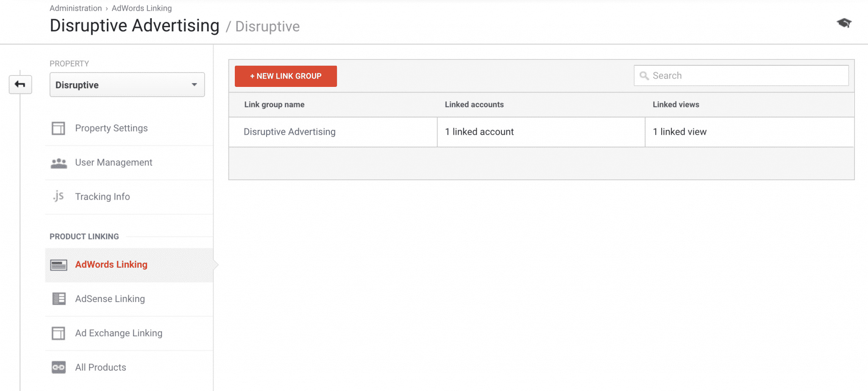Click the '1 linked view' cell
The height and width of the screenshot is (391, 868).
pyautogui.click(x=749, y=132)
